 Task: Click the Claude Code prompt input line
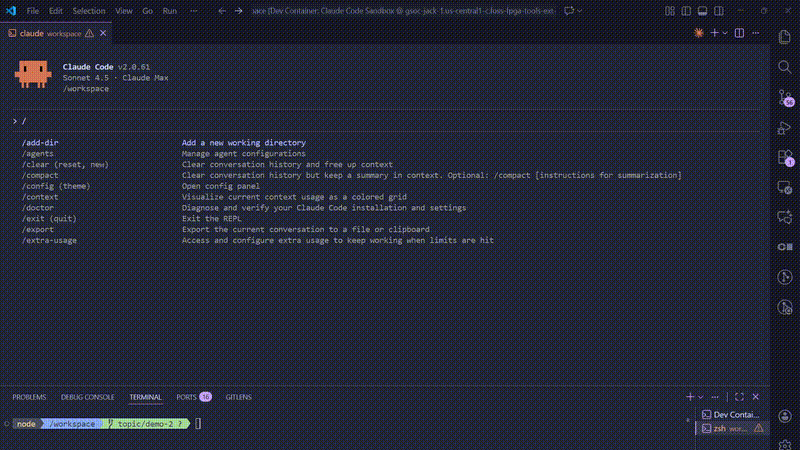[x=387, y=121]
